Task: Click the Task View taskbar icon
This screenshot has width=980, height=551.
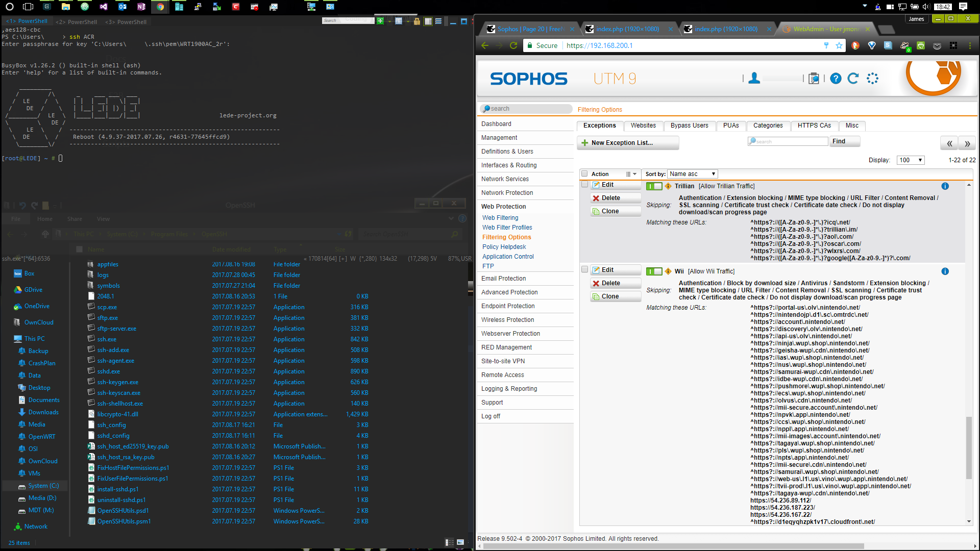Action: click(28, 7)
